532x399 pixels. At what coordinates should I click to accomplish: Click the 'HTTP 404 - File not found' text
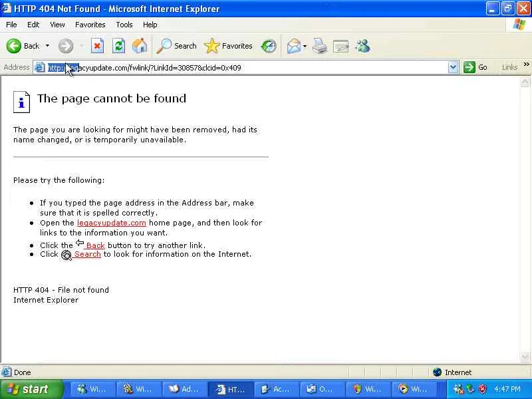point(61,290)
